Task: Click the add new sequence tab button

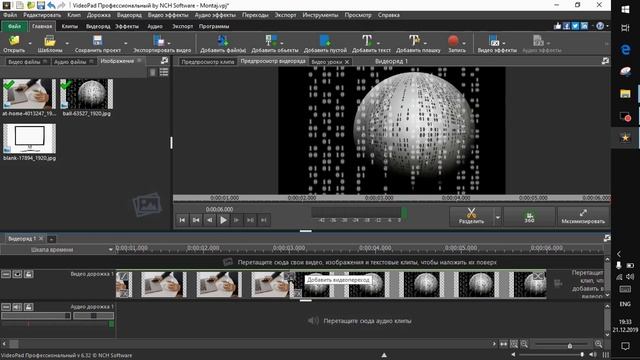Action: [51, 239]
